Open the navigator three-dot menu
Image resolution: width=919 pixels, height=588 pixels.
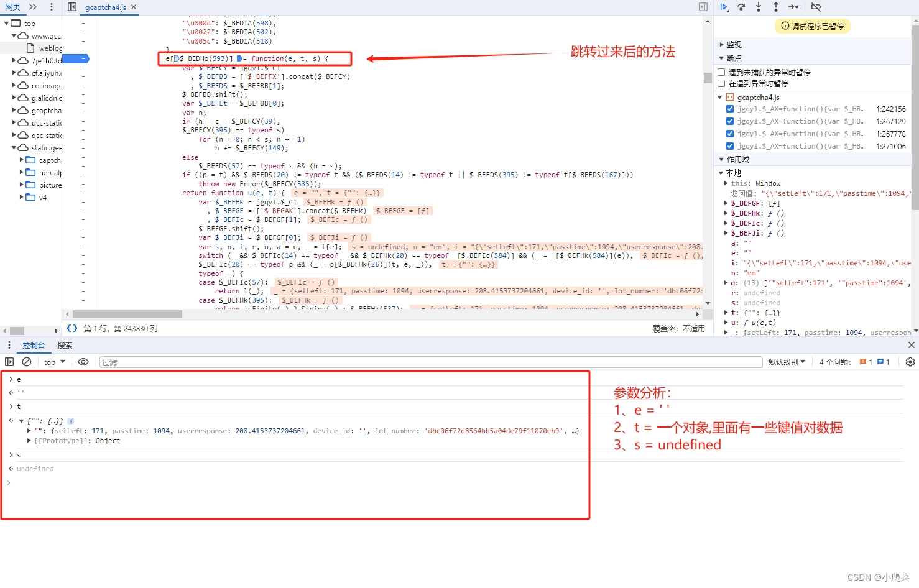51,7
